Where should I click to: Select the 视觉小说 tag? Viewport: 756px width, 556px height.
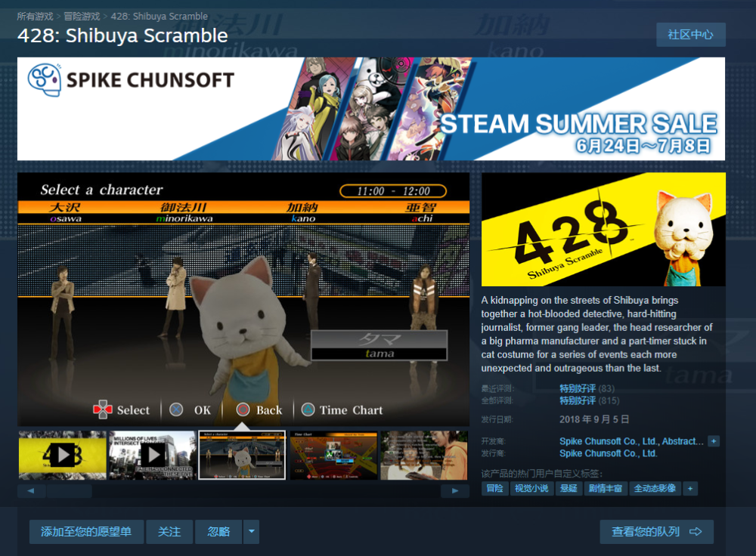pos(531,489)
